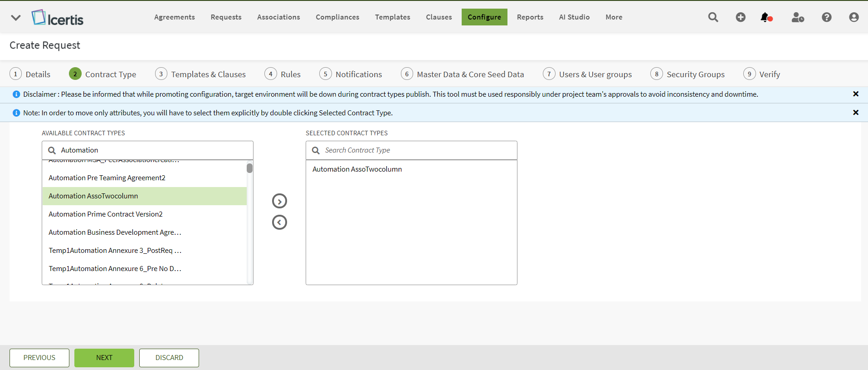The width and height of the screenshot is (868, 370).
Task: Click the NEXT button
Action: click(104, 358)
